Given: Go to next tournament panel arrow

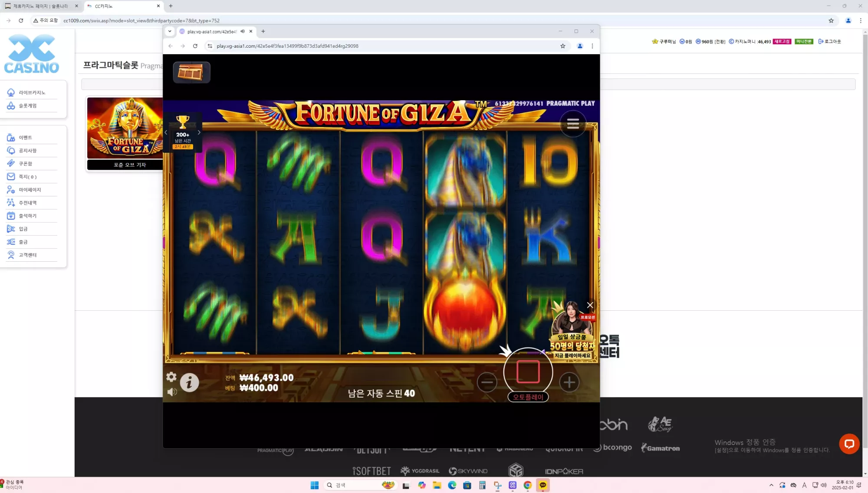Looking at the screenshot, I should coord(199,132).
